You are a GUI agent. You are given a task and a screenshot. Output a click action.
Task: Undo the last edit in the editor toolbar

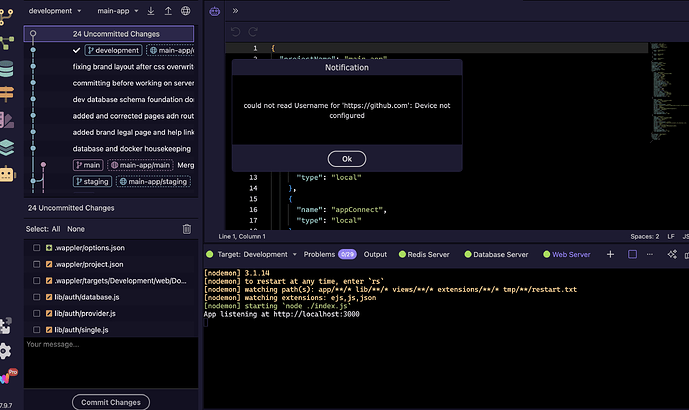pos(236,32)
